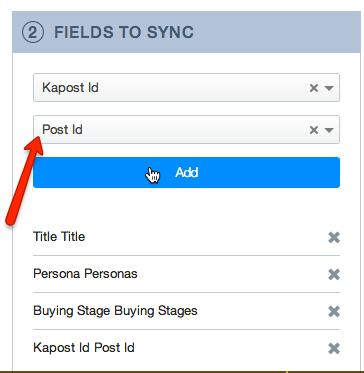Select the Buying Stage Buying Stages entry
364x373 pixels.
115,311
